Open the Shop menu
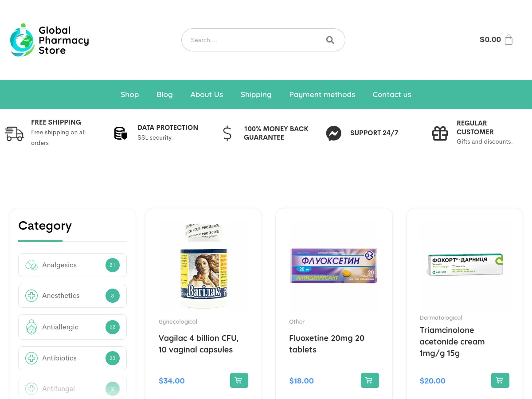Screen dimensions: 532x399 tap(129, 94)
